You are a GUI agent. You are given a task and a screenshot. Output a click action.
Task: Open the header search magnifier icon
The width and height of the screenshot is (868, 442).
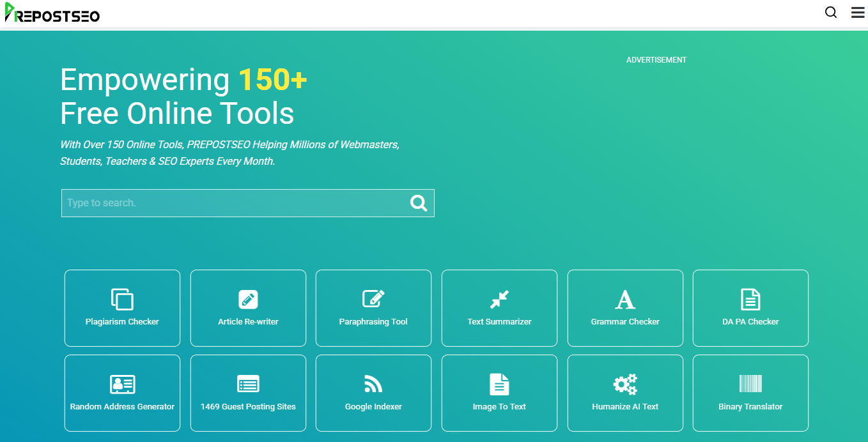831,12
